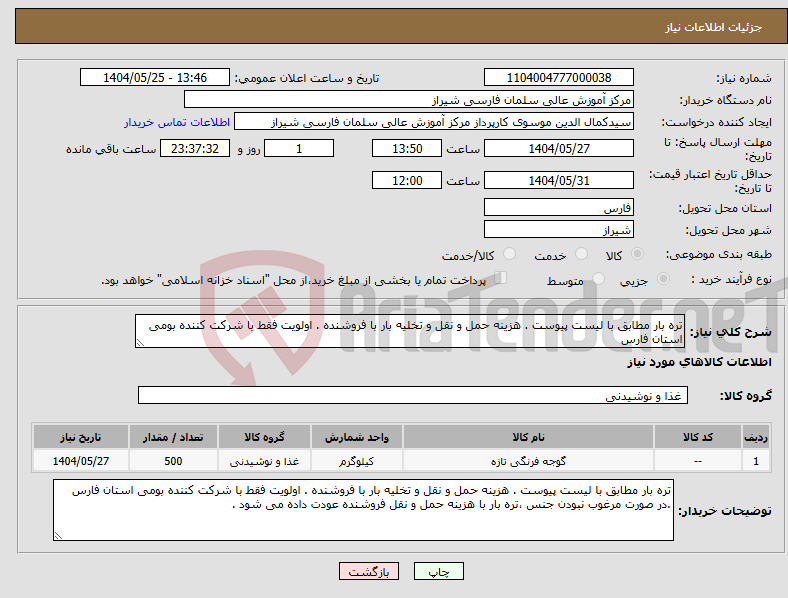The width and height of the screenshot is (788, 598).
Task: Click the deadline time field 13:50
Action: pyautogui.click(x=407, y=148)
